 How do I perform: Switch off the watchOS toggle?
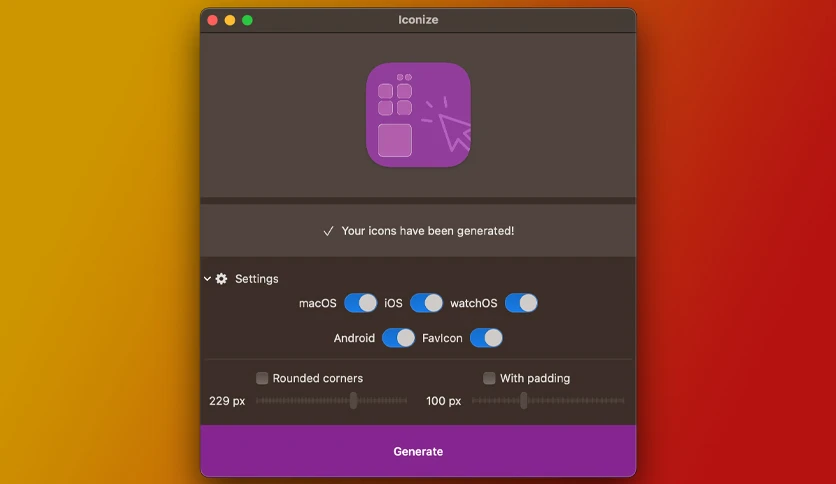click(521, 303)
